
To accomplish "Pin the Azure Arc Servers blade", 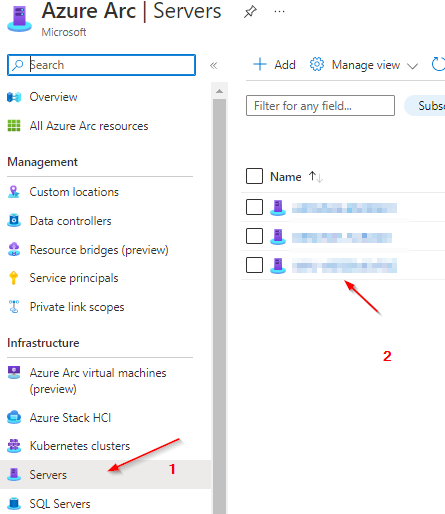I will click(250, 12).
